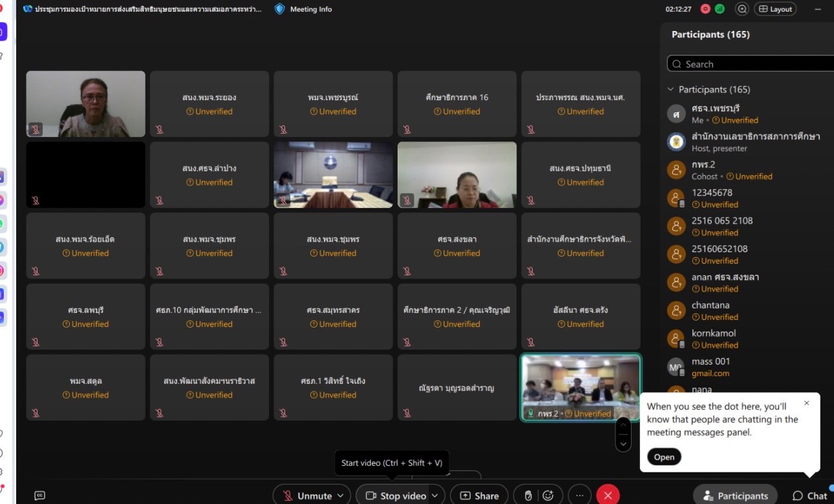Open the emoji reactions picker

point(548,496)
